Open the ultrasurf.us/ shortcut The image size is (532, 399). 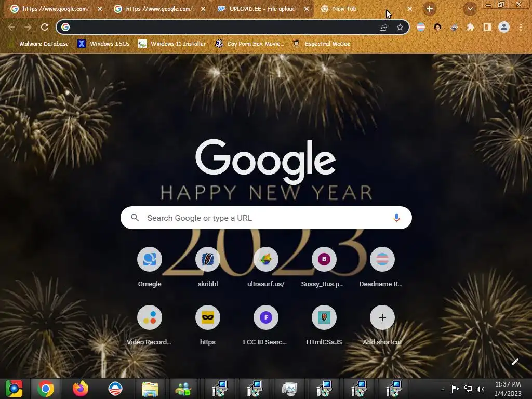[266, 268]
